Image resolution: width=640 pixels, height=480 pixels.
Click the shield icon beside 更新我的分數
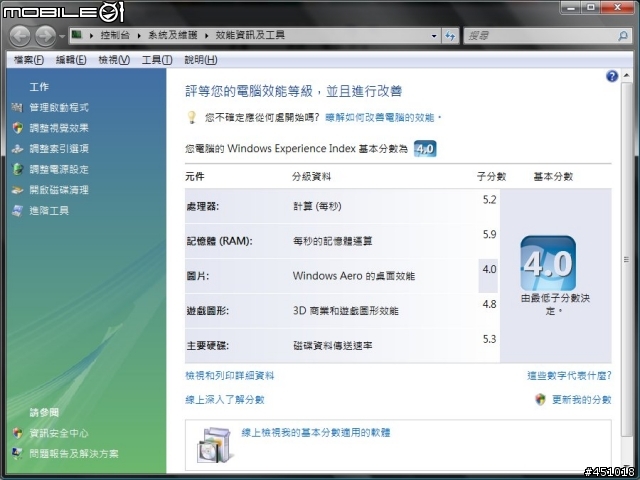pyautogui.click(x=540, y=399)
